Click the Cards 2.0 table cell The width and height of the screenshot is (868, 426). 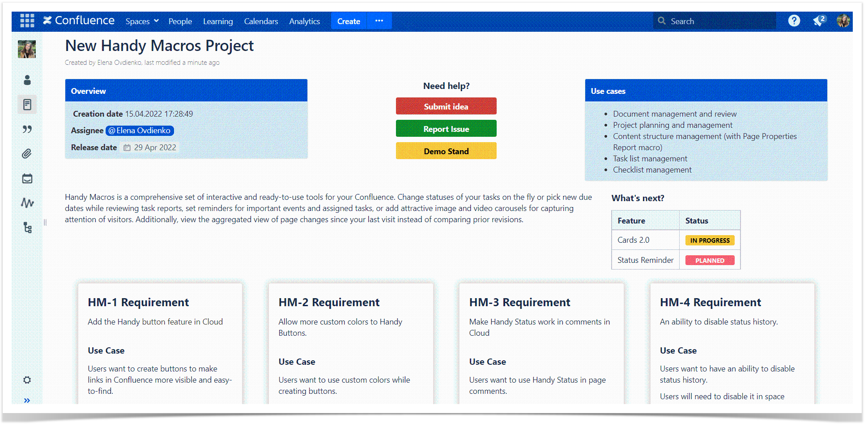pos(645,240)
